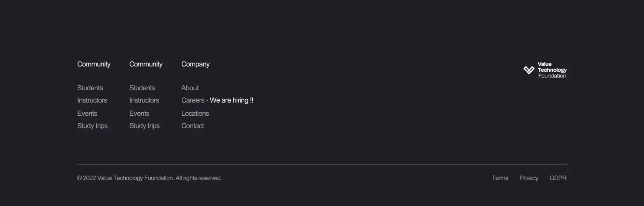644x206 pixels.
Task: Open the GDPR link
Action: point(558,178)
